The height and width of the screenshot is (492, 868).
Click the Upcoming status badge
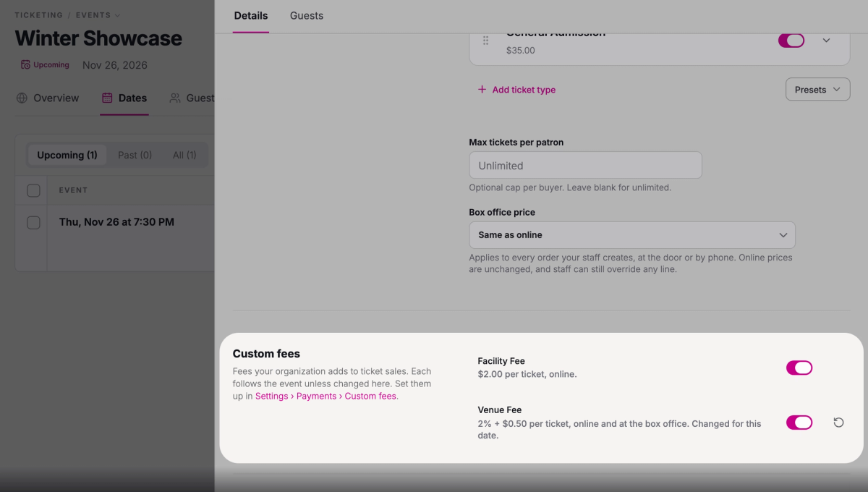[45, 64]
